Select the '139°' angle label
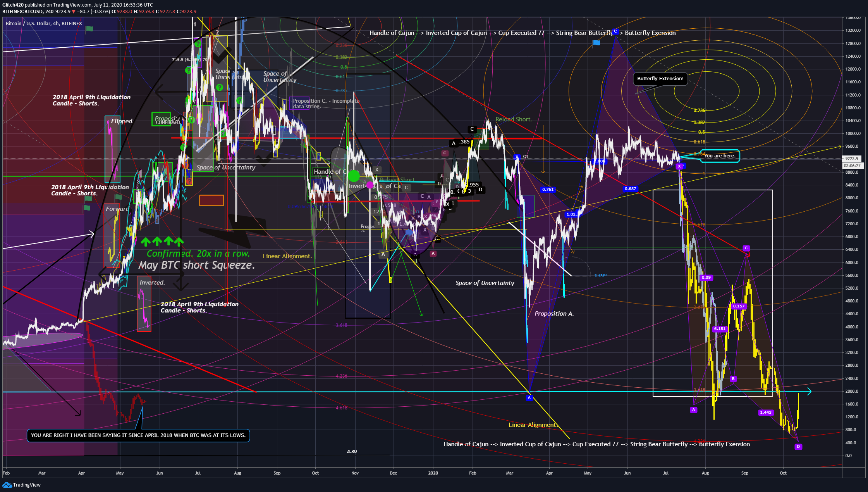 click(x=600, y=276)
